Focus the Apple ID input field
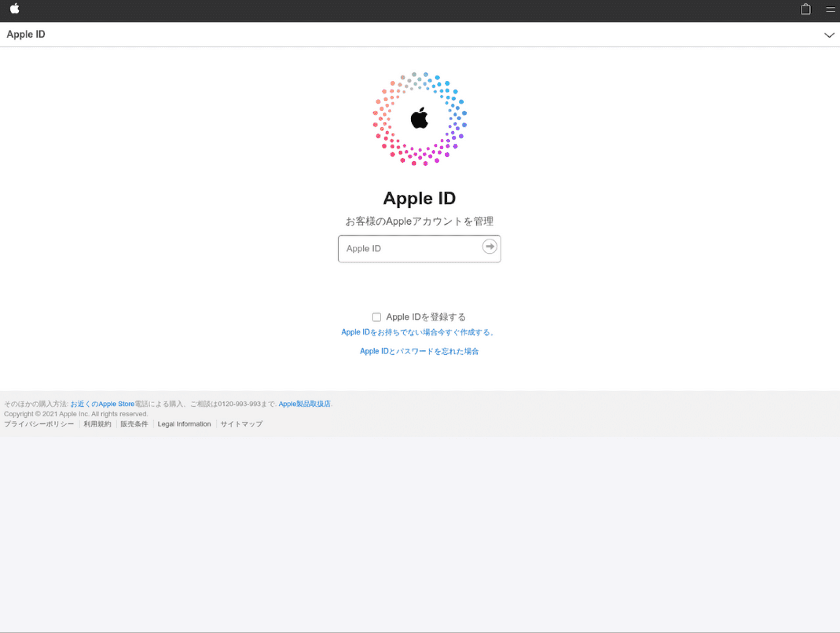This screenshot has width=840, height=633. pyautogui.click(x=419, y=249)
